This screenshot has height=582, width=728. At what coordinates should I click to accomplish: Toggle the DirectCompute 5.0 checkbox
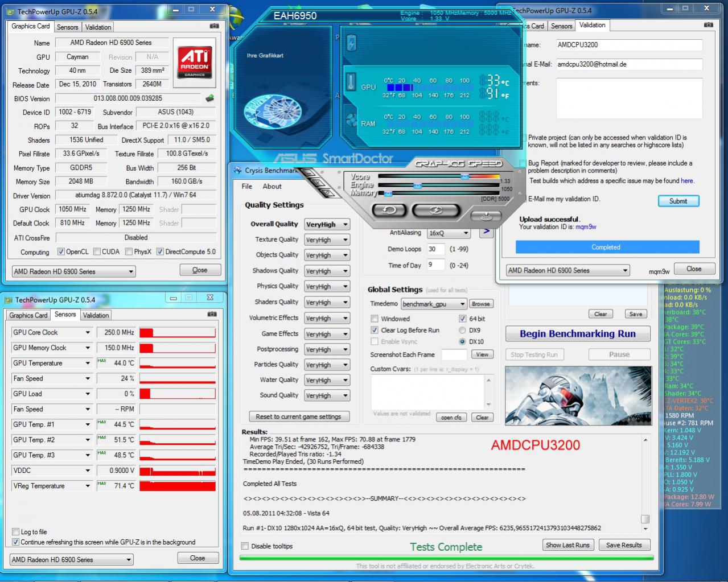coord(160,251)
